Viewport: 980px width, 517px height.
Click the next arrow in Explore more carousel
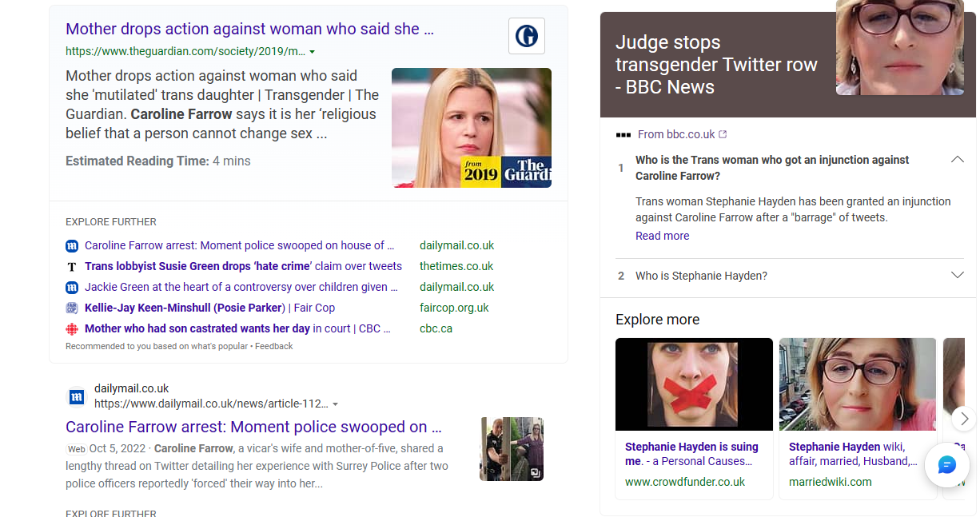point(965,419)
